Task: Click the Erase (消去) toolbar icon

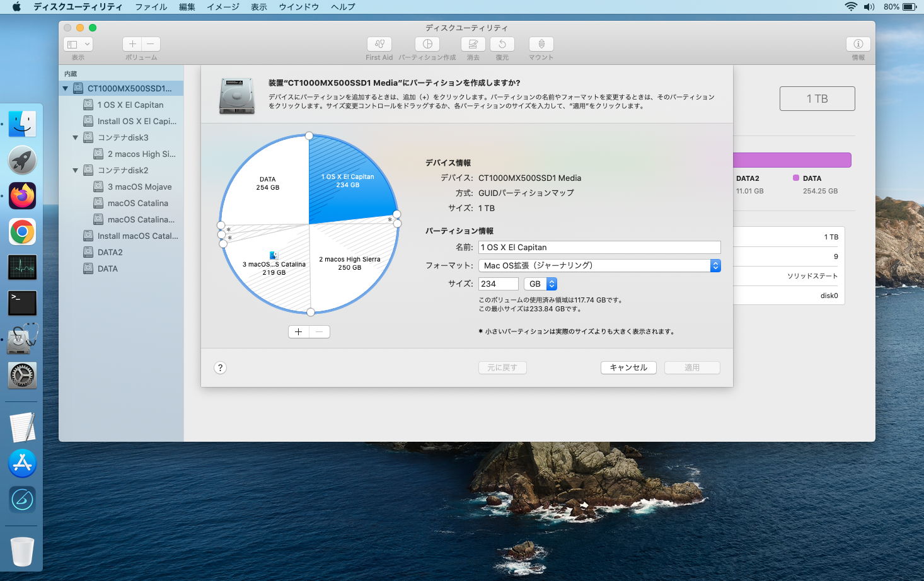Action: coord(473,44)
